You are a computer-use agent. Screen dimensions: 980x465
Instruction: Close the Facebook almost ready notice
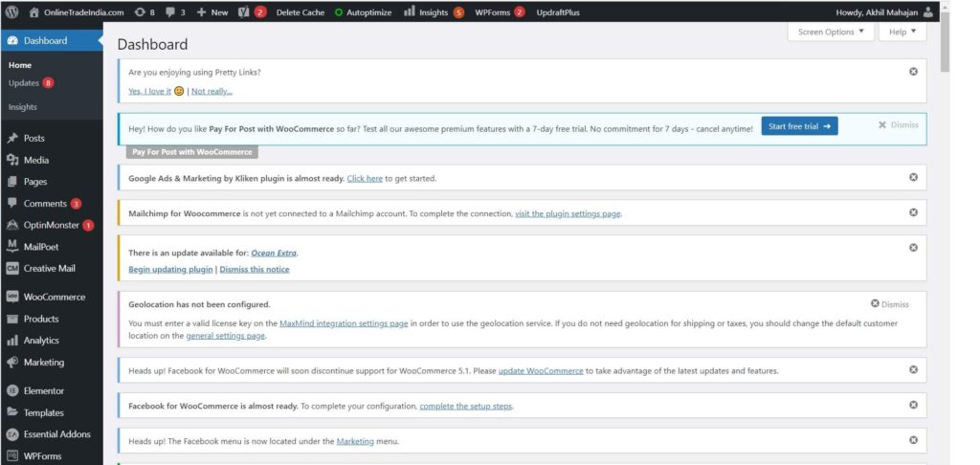coord(913,405)
